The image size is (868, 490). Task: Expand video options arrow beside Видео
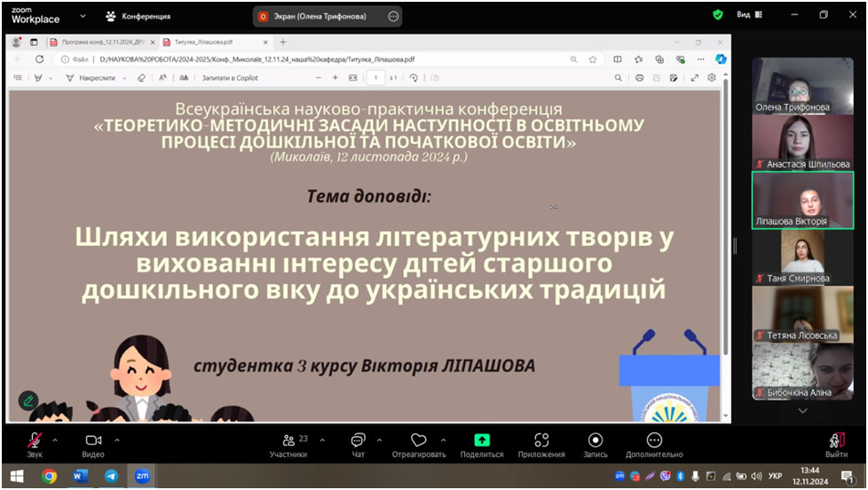(x=117, y=439)
